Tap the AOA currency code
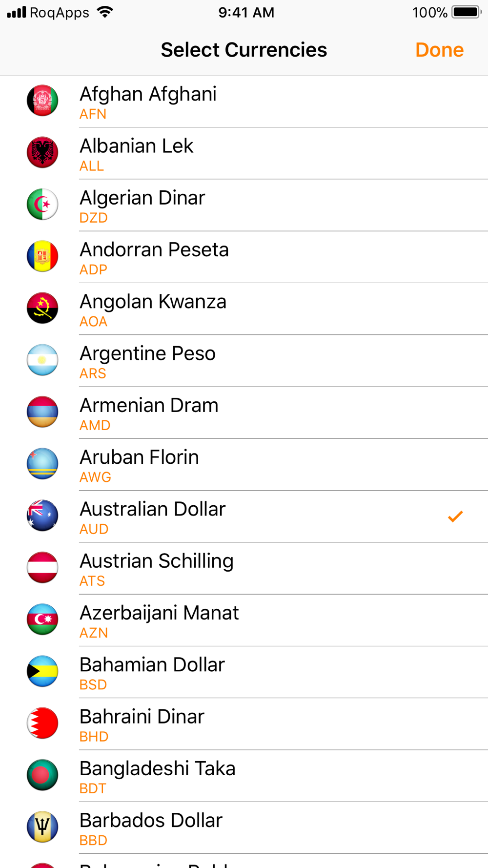This screenshot has height=868, width=488. (x=93, y=322)
